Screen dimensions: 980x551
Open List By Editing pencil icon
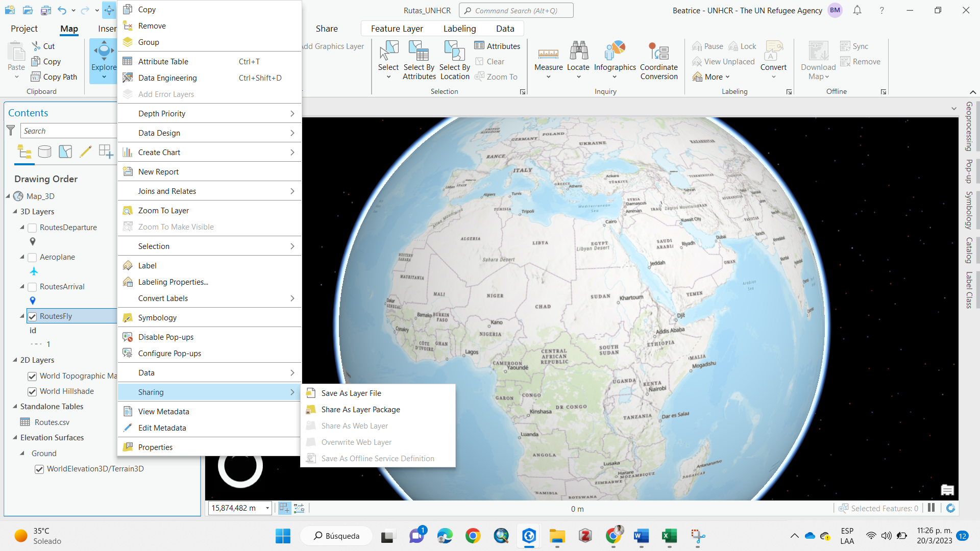86,152
